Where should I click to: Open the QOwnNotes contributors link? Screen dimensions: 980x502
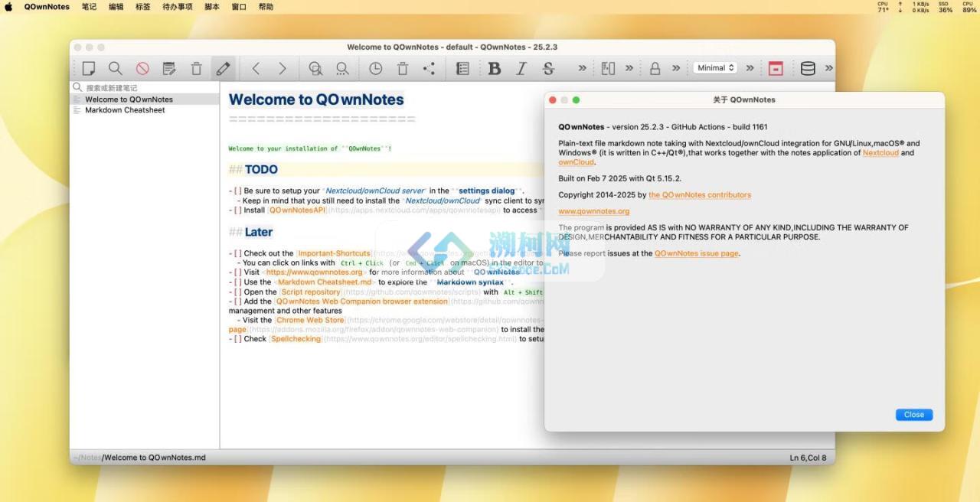pyautogui.click(x=700, y=195)
